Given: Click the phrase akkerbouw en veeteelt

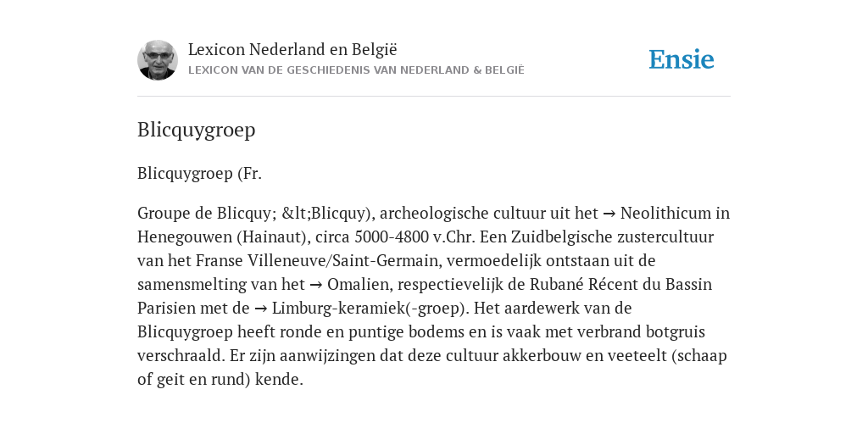Looking at the screenshot, I should [x=585, y=355].
